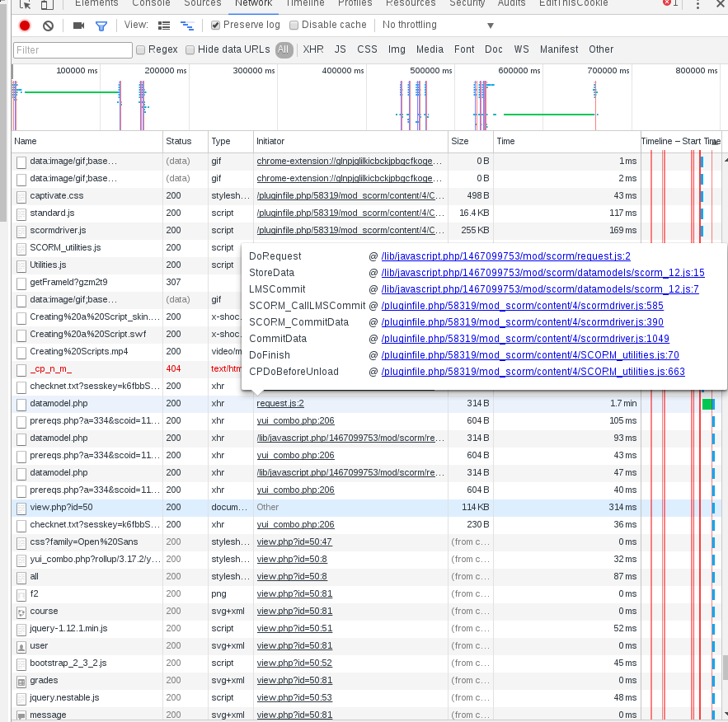Screen dimensions: 728x722
Task: Sort requests by Status column header
Action: tap(186, 142)
